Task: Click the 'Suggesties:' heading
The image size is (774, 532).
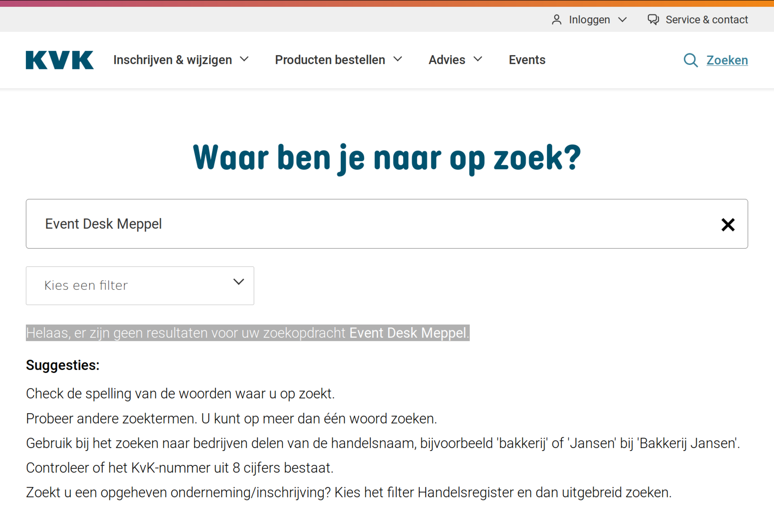Action: 62,365
